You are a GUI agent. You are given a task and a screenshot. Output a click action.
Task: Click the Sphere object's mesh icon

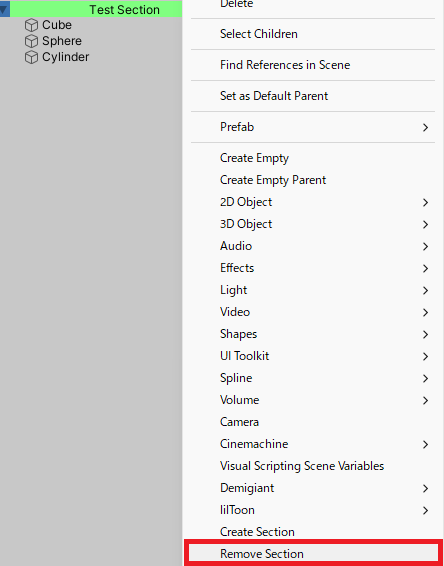tap(31, 41)
